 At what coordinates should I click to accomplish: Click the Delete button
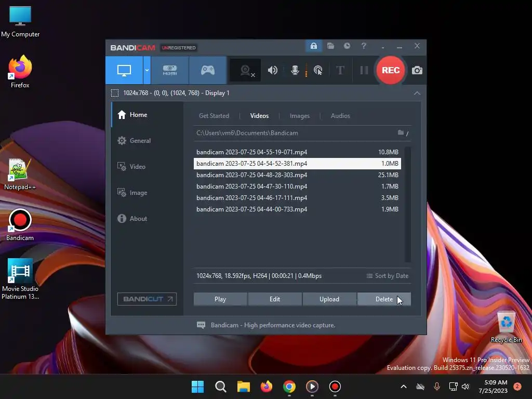(x=384, y=299)
